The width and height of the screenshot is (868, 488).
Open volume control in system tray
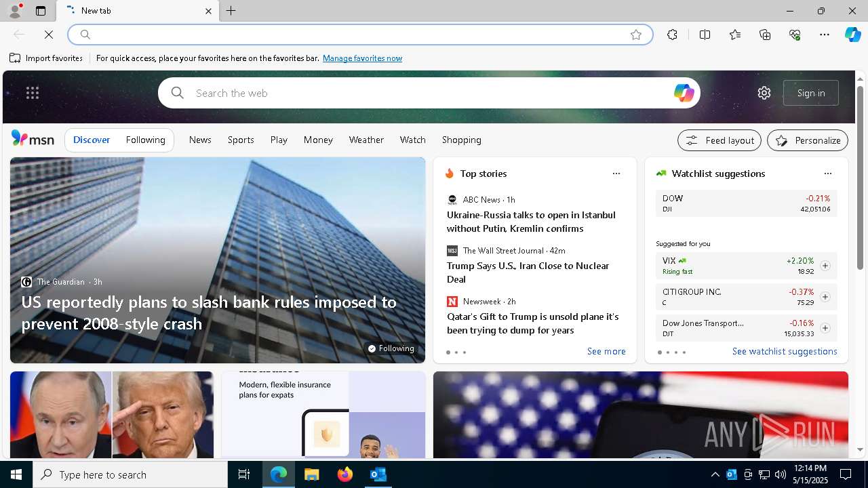click(780, 474)
